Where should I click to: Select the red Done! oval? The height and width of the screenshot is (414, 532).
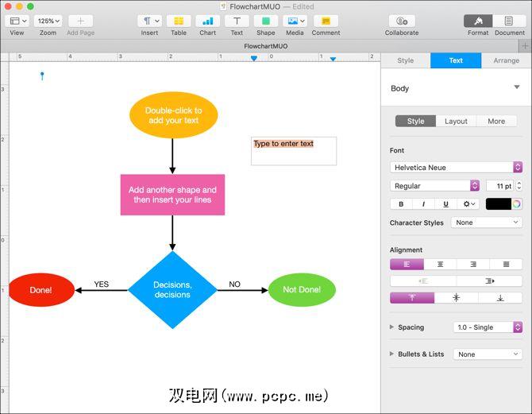click(41, 290)
